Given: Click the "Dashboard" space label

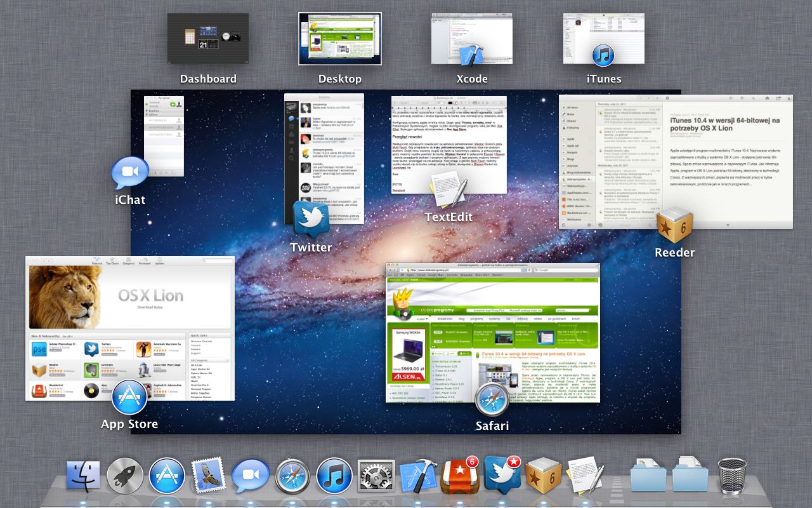Looking at the screenshot, I should pos(208,79).
